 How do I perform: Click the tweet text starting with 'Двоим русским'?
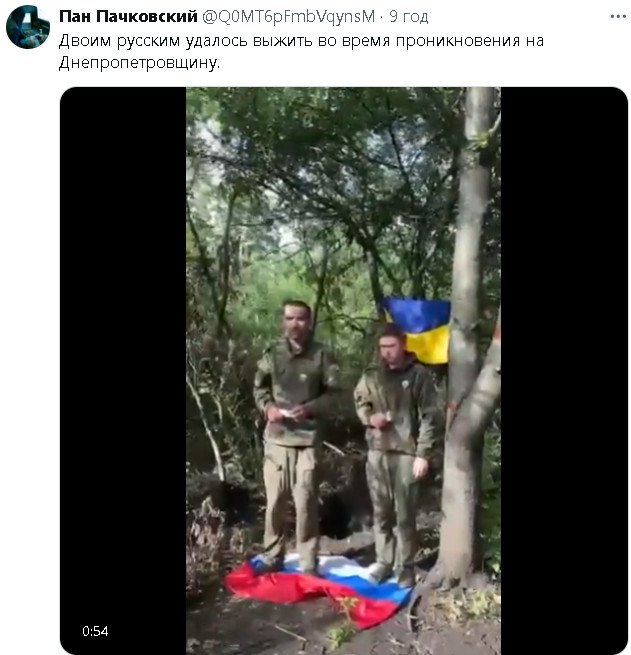tap(301, 52)
